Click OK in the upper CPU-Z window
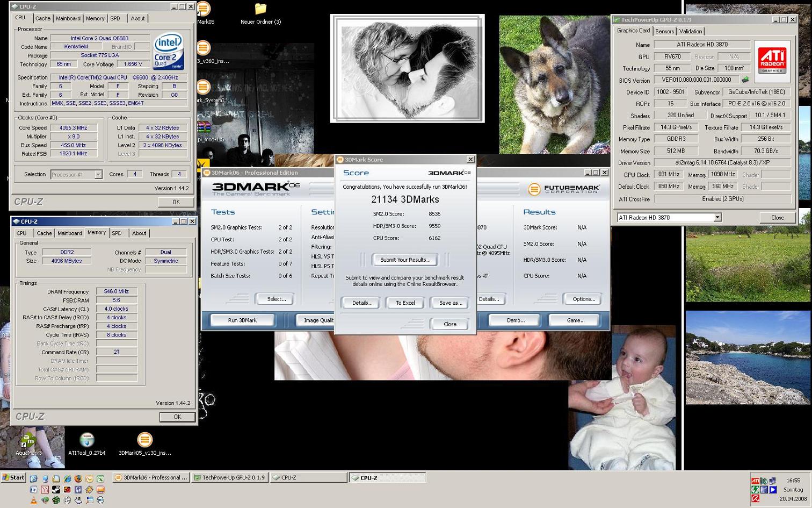The image size is (812, 508). click(x=176, y=202)
